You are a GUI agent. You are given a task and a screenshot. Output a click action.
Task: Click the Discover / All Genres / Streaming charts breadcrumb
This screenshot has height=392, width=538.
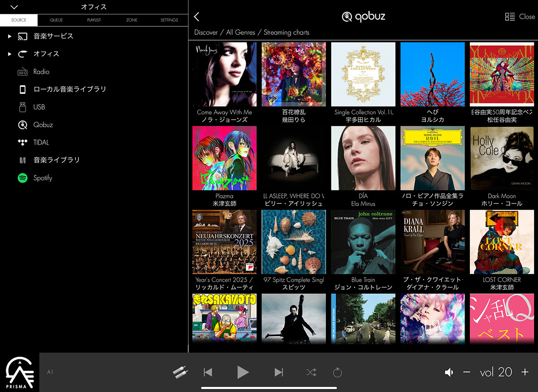[252, 32]
